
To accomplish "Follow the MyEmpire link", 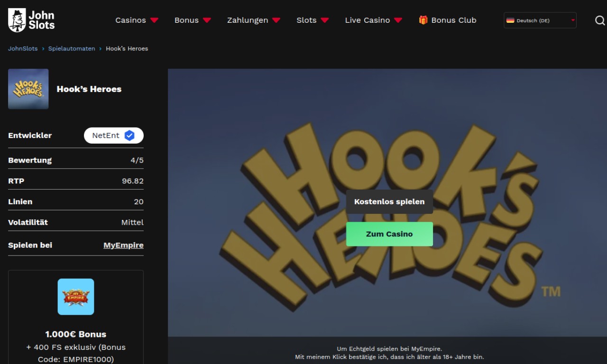I will (x=123, y=245).
